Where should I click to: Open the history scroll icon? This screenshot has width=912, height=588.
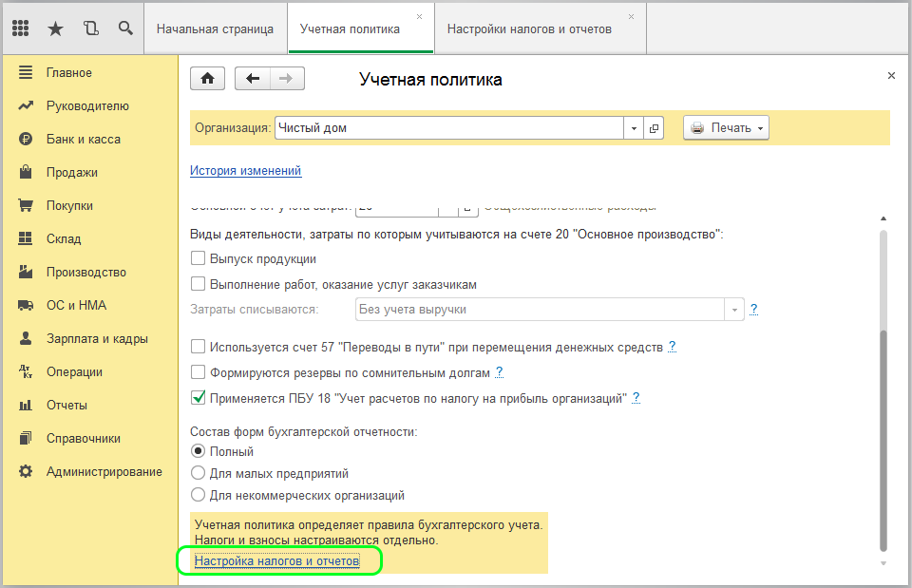click(91, 28)
